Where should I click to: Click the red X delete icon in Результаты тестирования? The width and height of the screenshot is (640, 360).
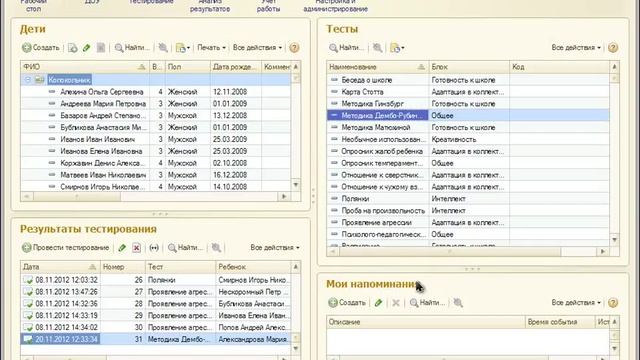point(137,248)
